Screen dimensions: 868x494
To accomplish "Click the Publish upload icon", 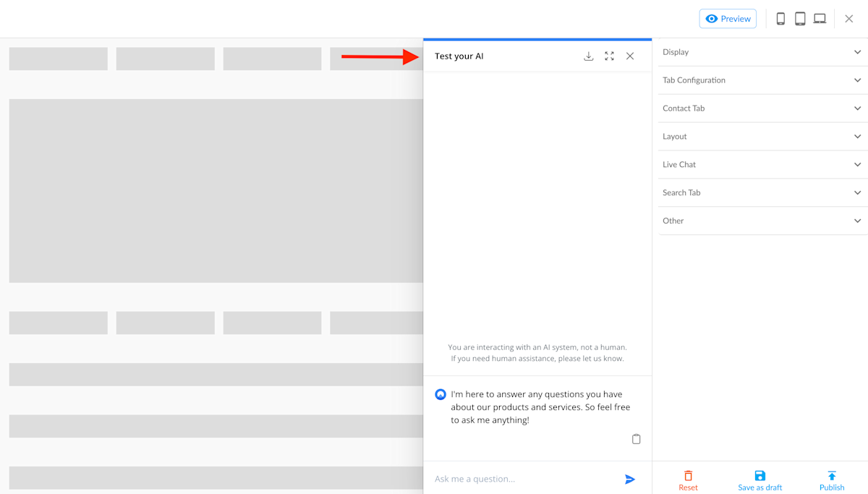I will (x=832, y=474).
